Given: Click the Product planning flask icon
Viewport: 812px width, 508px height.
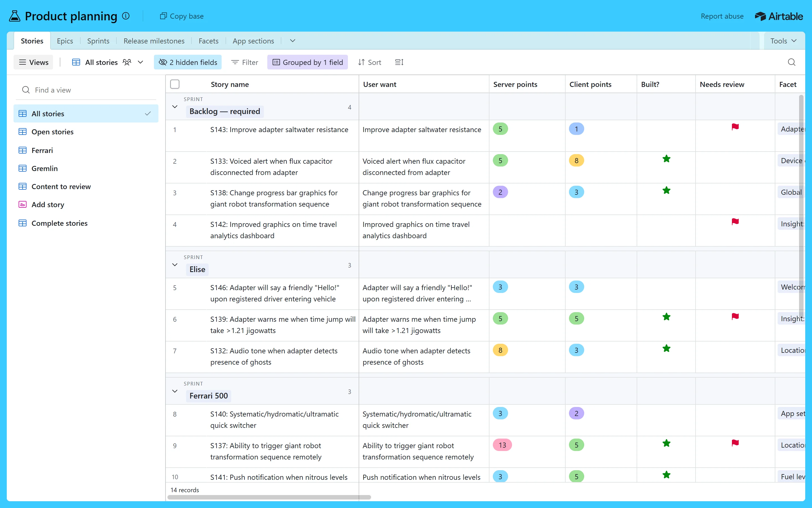Looking at the screenshot, I should coord(14,16).
